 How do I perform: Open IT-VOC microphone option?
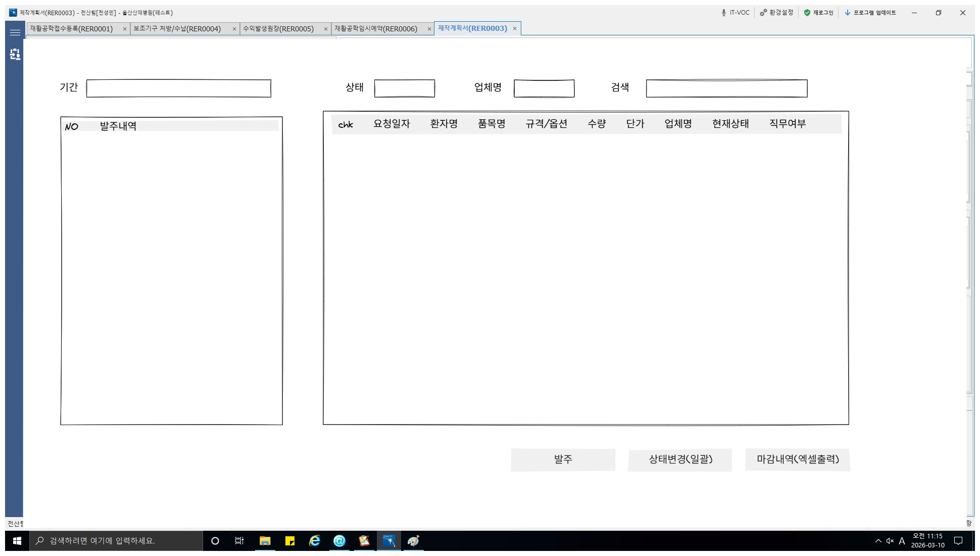click(x=735, y=13)
